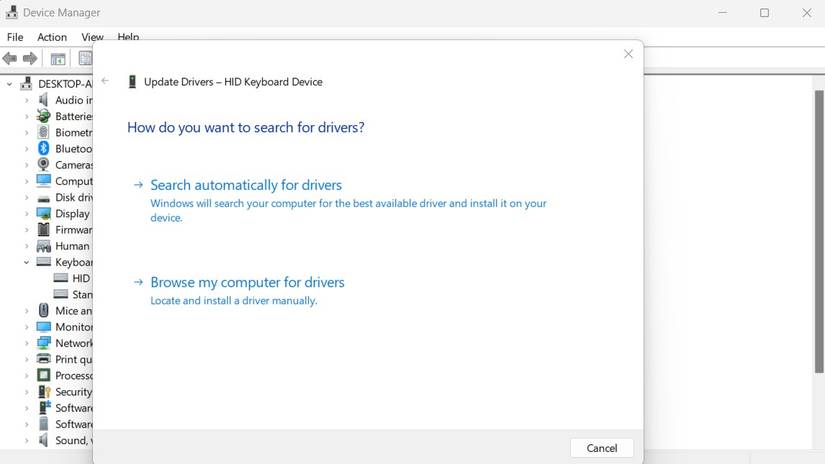Open the File menu

pyautogui.click(x=15, y=37)
